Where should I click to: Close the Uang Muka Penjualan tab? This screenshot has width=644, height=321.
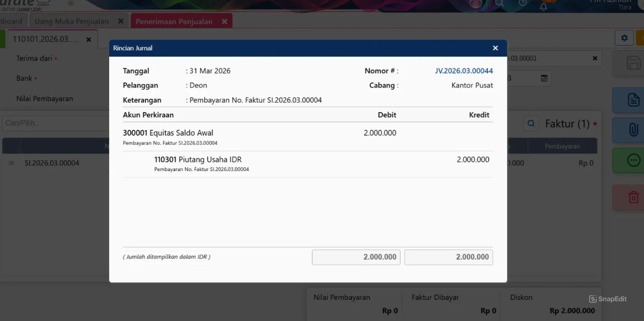click(x=120, y=21)
